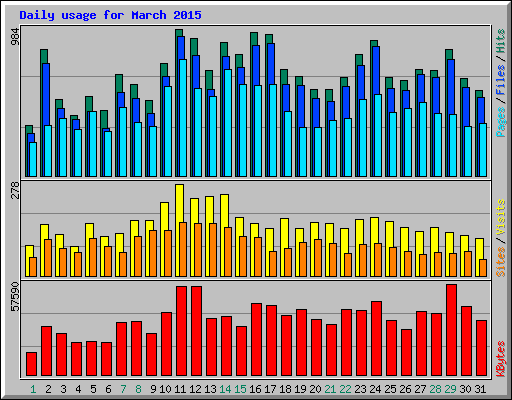The height and width of the screenshot is (400, 512).
Task: Select the red KBytes bar for day 12
Action: tap(196, 331)
